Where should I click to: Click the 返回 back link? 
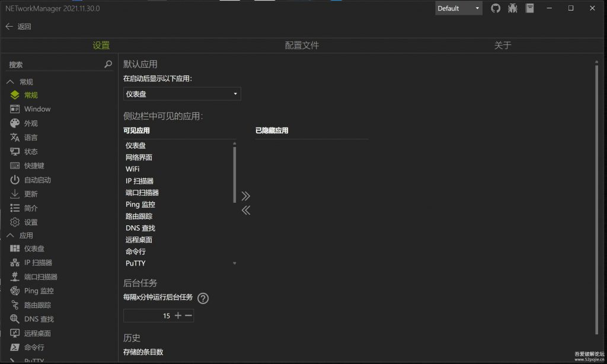[x=24, y=26]
